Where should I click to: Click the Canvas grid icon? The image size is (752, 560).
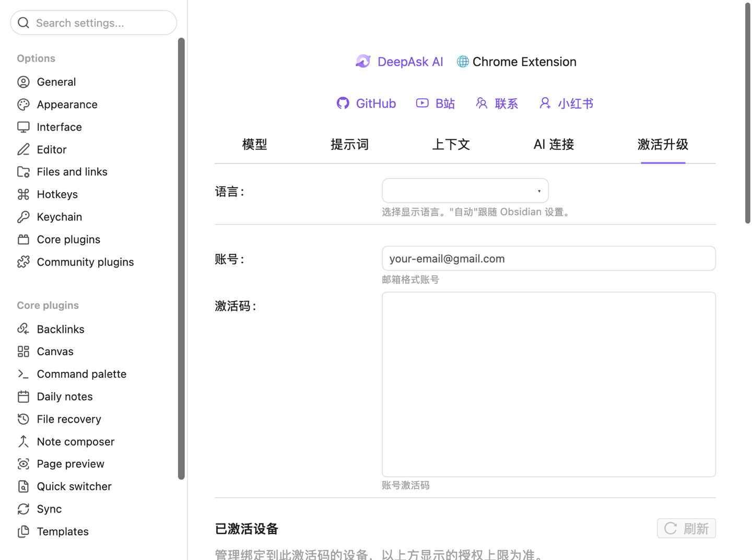(23, 352)
